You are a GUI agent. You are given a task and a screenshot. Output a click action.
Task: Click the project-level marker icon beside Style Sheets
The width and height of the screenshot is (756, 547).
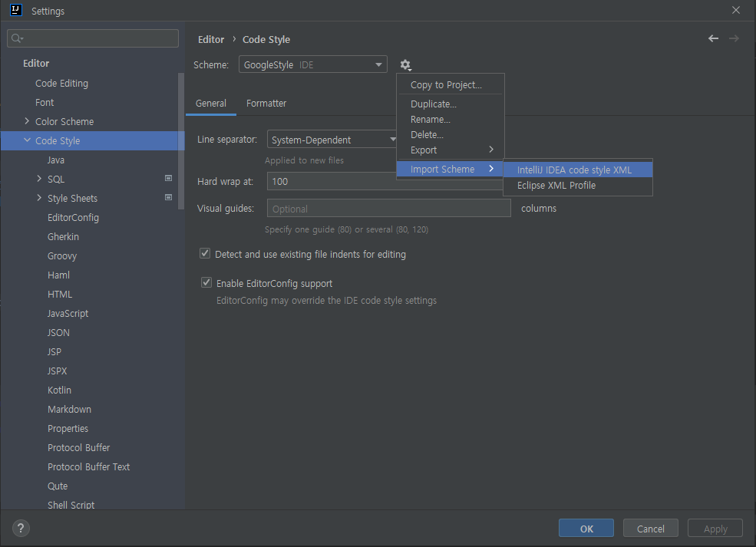168,198
